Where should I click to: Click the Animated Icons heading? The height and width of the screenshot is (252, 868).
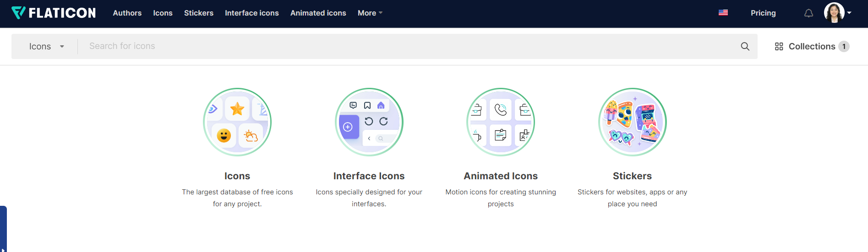(501, 176)
